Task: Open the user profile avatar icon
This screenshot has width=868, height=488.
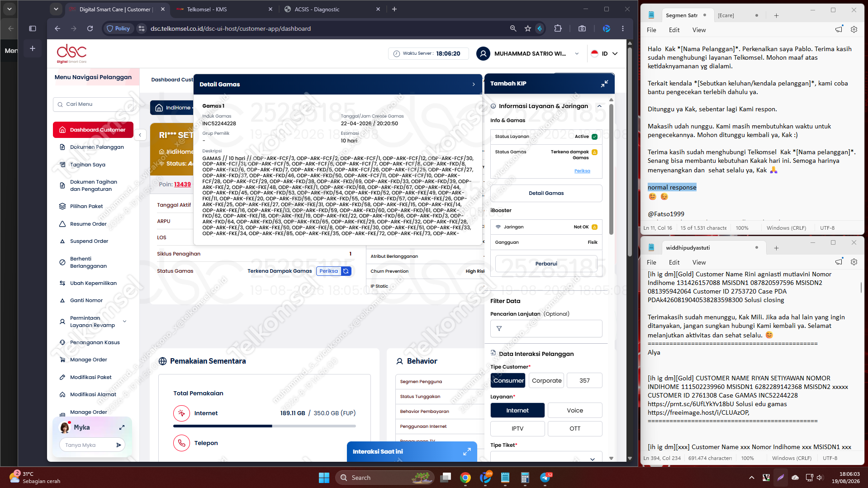Action: pos(483,53)
